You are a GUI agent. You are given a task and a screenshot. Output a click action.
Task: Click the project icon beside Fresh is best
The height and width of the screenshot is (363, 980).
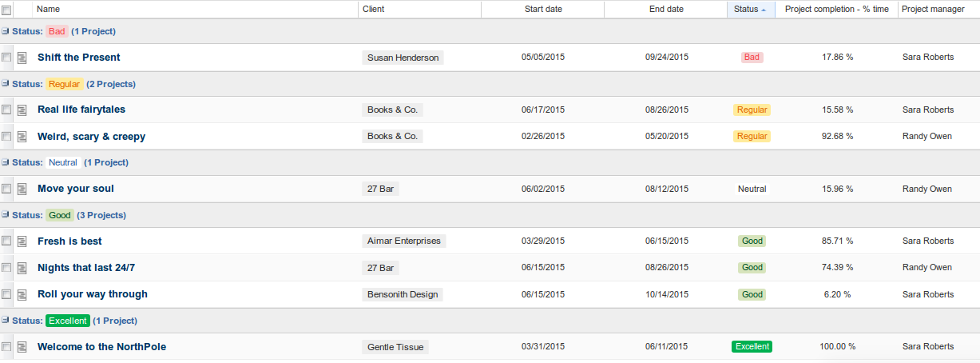pyautogui.click(x=22, y=241)
